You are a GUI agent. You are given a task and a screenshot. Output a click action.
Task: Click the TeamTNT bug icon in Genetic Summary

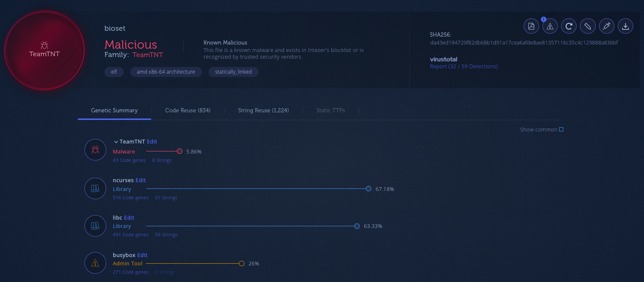95,150
